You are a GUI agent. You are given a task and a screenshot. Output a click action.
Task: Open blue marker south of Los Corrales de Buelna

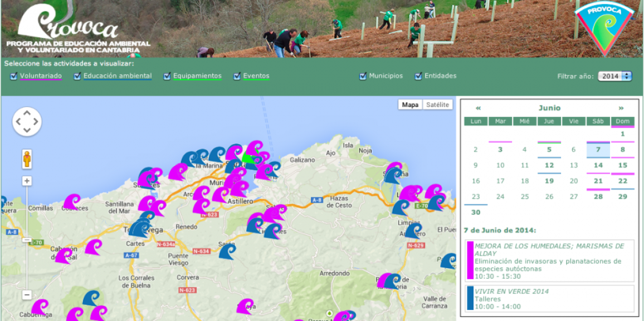(x=91, y=298)
